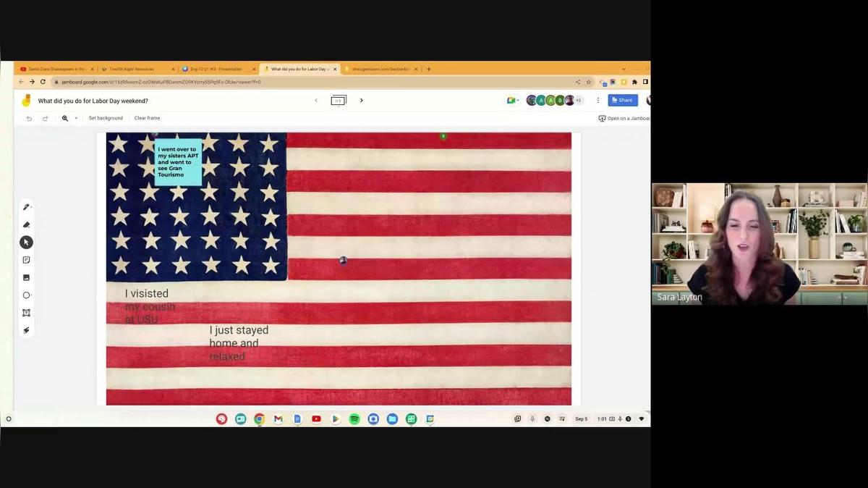
Task: Select the Text box tool
Action: coord(26,313)
